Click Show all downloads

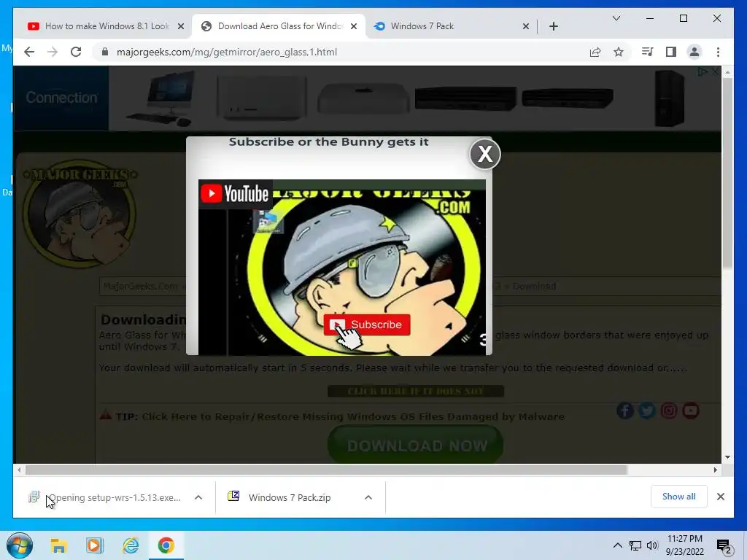click(678, 496)
